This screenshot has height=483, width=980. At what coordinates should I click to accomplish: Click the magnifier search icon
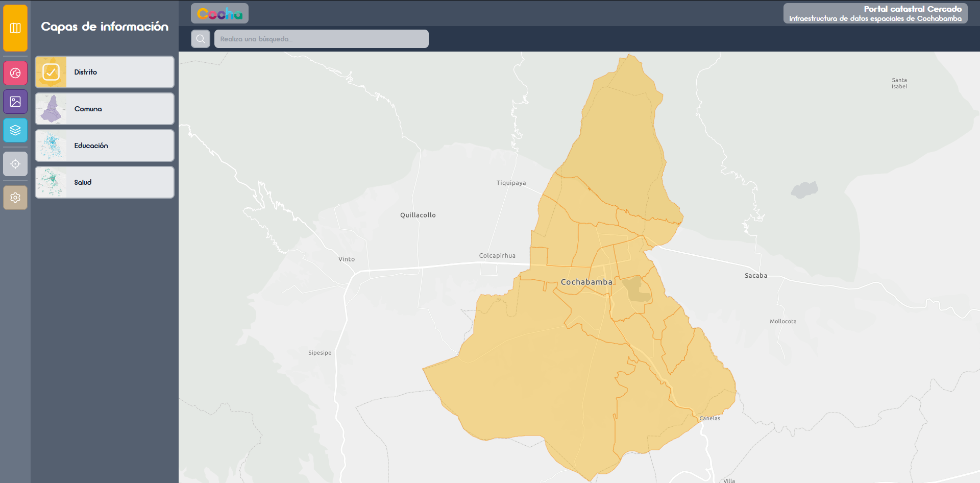[201, 39]
